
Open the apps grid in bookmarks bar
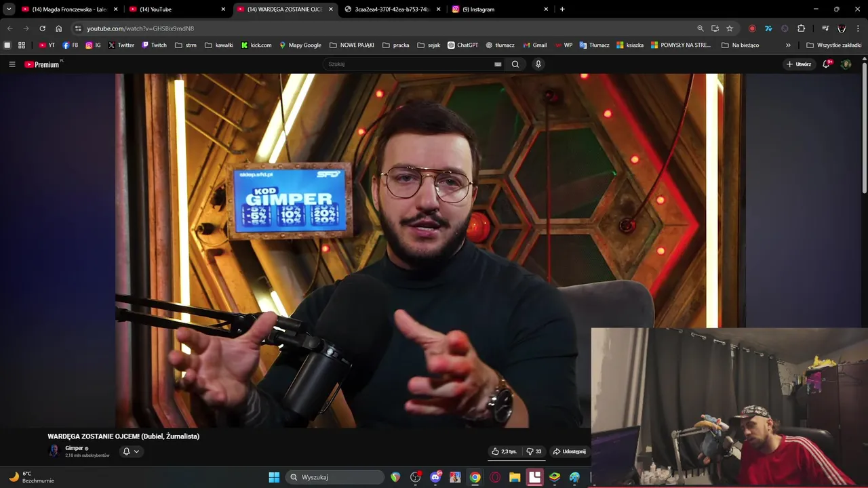click(x=22, y=45)
